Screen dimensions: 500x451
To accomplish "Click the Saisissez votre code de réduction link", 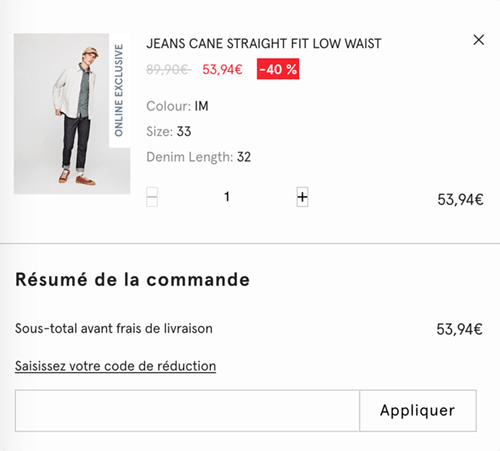I will tap(115, 366).
